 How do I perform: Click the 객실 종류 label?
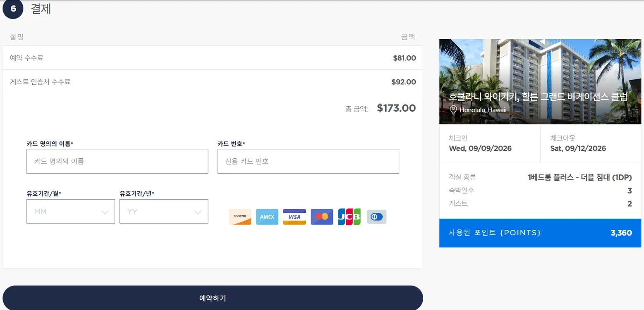pos(462,177)
